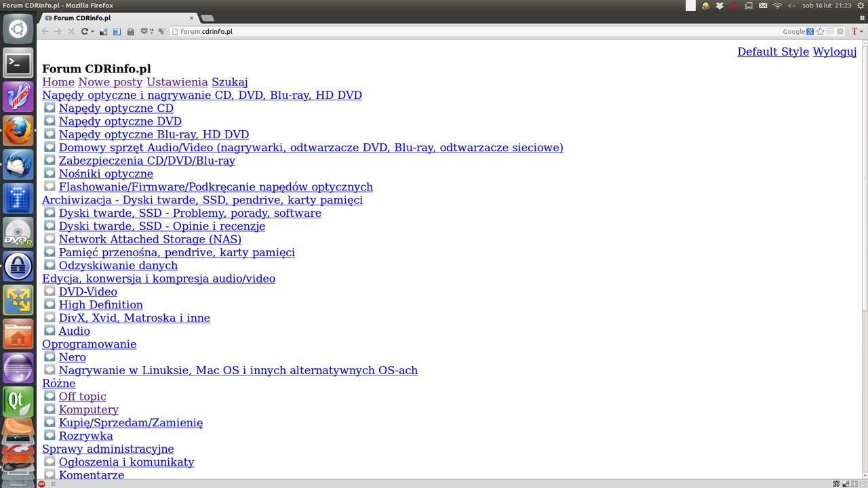Open a new tab with the tab-bar button
This screenshot has height=488, width=868.
[208, 18]
